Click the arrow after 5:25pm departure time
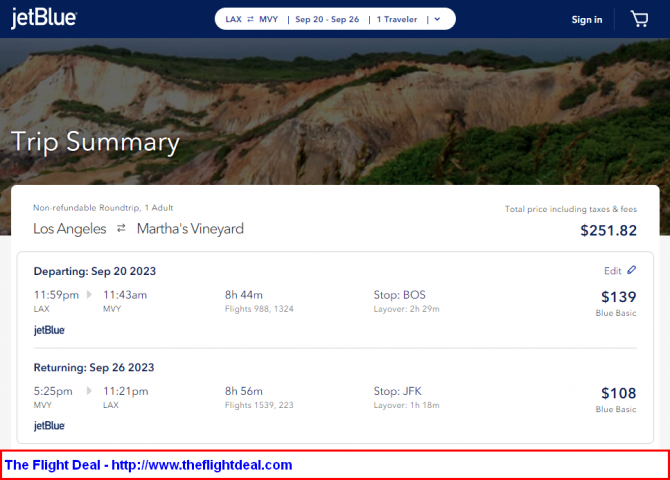Screen dimensions: 670x480 tap(89, 391)
